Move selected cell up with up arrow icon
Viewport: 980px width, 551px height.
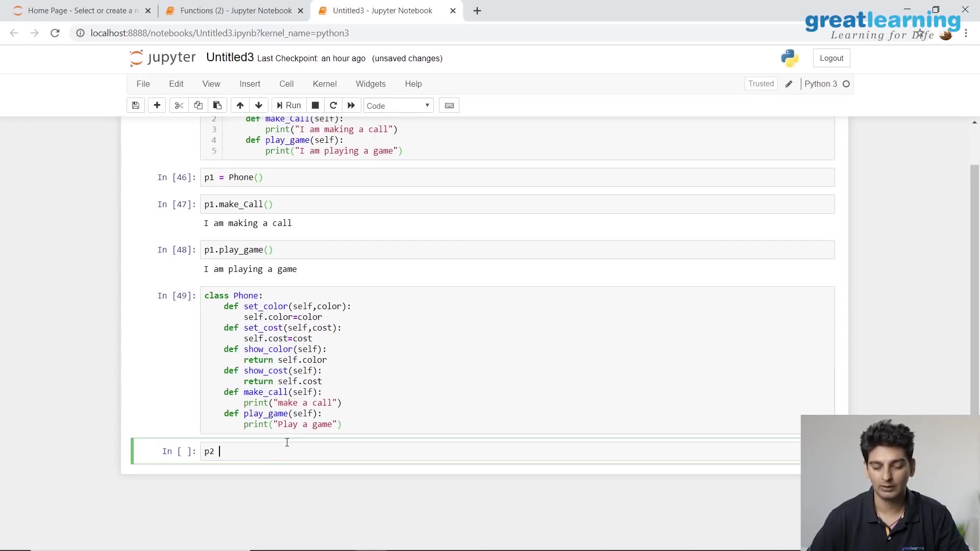[x=239, y=105]
